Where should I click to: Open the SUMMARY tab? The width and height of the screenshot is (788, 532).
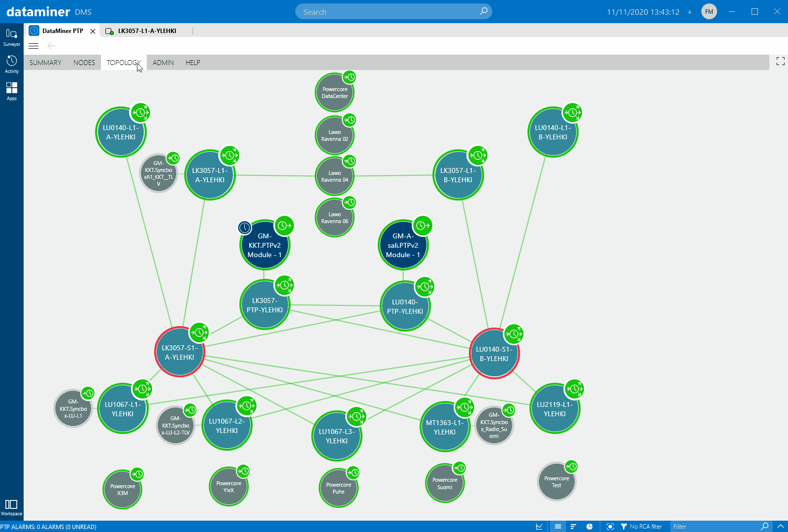point(45,63)
